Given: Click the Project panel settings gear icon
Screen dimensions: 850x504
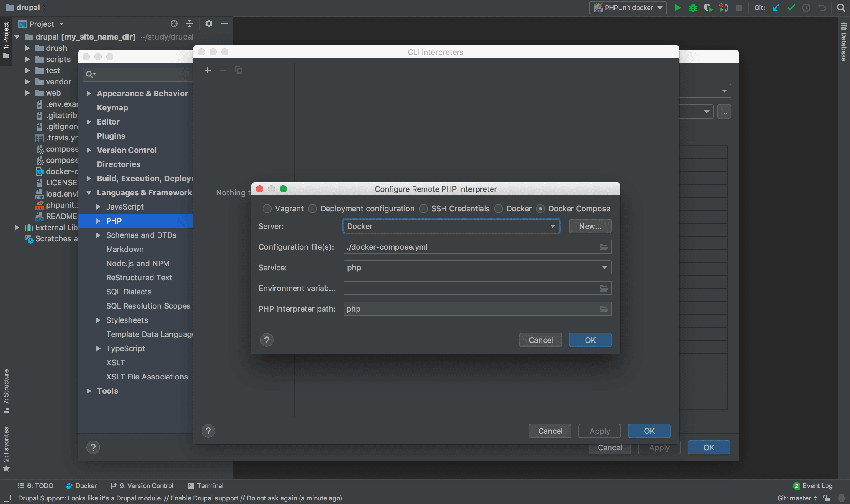Looking at the screenshot, I should pos(209,23).
